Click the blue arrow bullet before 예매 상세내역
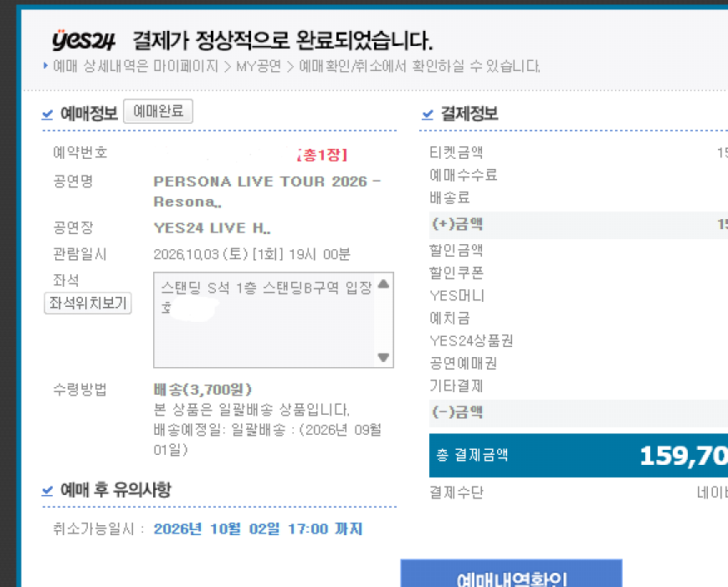The height and width of the screenshot is (587, 728). point(45,65)
